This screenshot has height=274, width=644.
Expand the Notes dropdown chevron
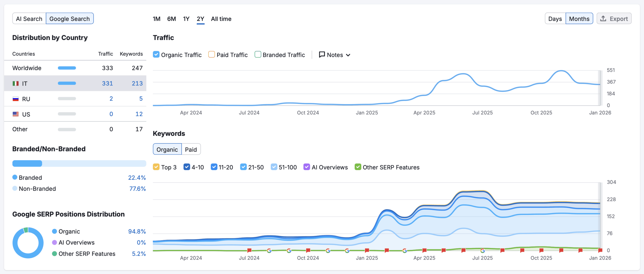348,55
